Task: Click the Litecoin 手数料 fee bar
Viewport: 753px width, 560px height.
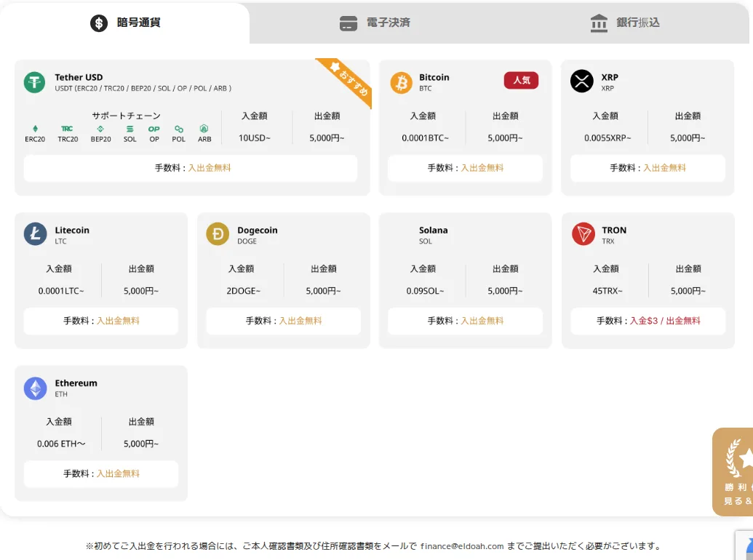Action: (x=101, y=321)
